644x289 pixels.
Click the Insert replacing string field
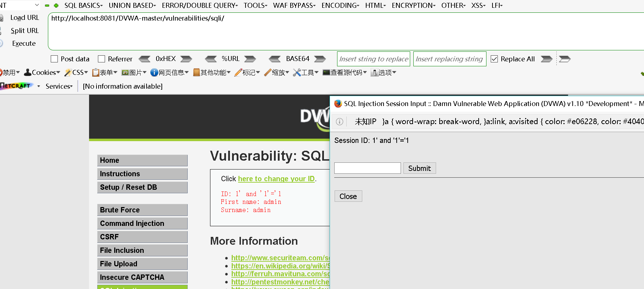(x=450, y=59)
